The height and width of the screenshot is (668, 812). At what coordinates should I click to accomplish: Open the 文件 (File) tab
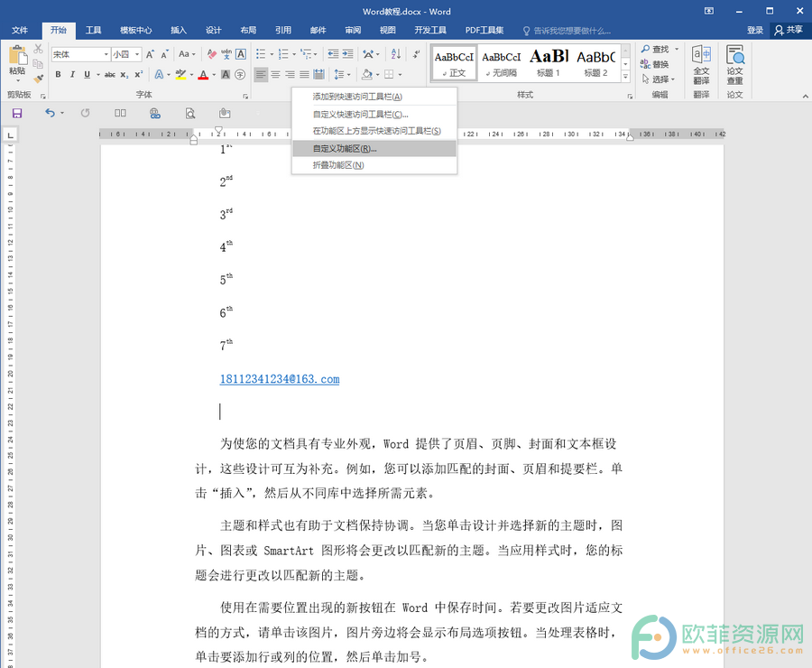[20, 30]
